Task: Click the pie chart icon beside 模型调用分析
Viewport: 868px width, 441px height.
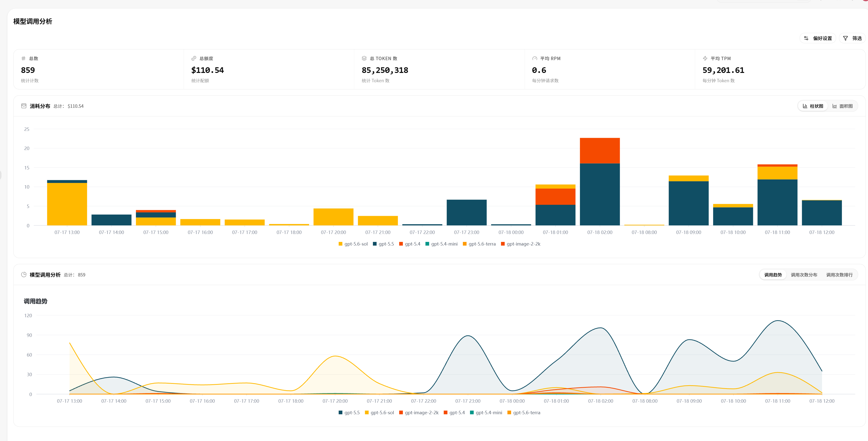Action: tap(24, 275)
